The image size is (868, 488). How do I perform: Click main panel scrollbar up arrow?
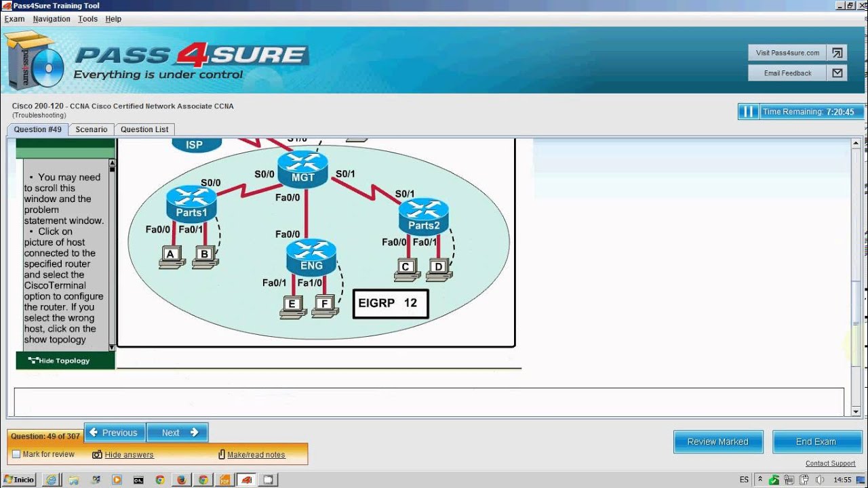pos(856,143)
